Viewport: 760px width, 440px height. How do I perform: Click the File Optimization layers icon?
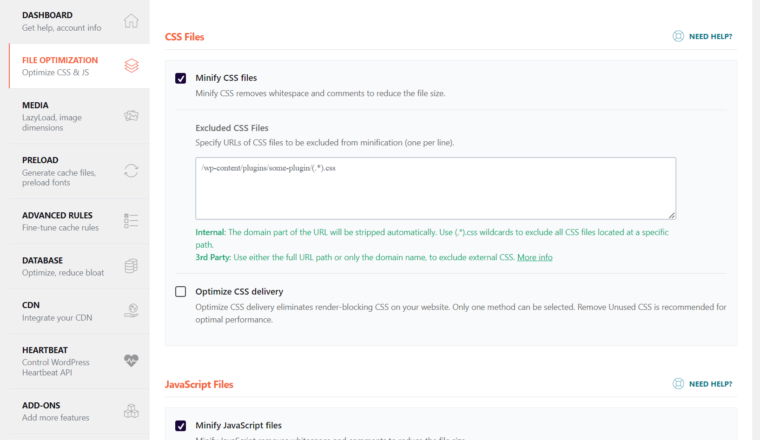131,65
